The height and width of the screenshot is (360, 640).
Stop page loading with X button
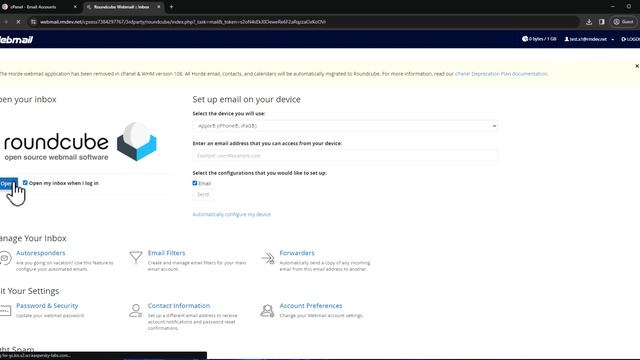18,22
